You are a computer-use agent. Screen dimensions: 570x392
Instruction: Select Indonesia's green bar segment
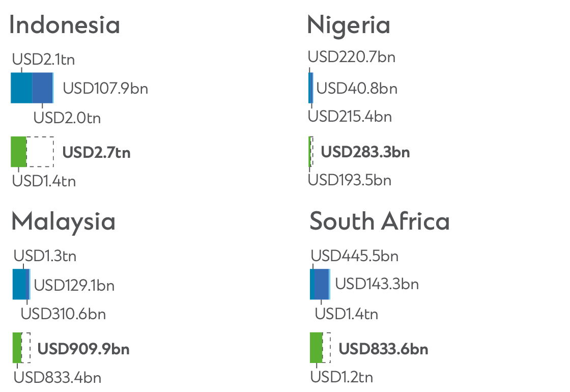coord(18,152)
